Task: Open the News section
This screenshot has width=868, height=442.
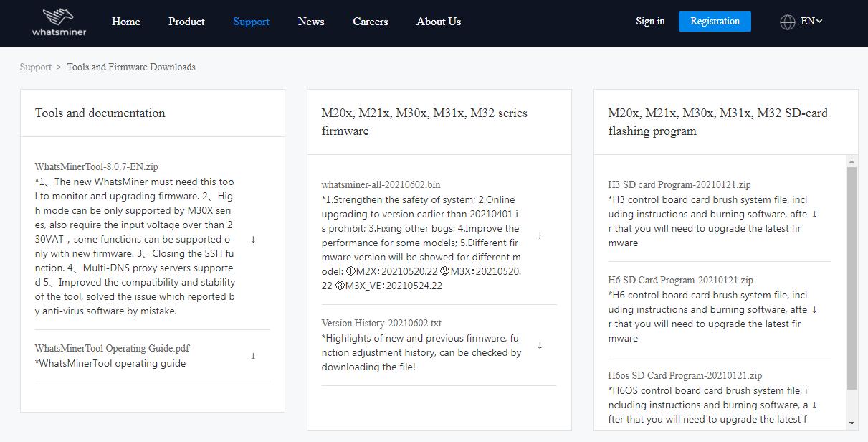Action: (311, 22)
